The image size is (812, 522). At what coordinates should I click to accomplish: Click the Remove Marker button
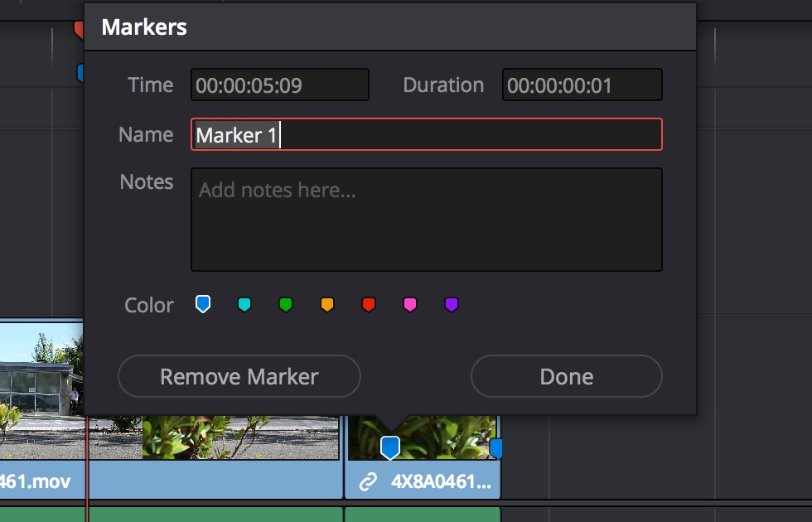tap(239, 376)
